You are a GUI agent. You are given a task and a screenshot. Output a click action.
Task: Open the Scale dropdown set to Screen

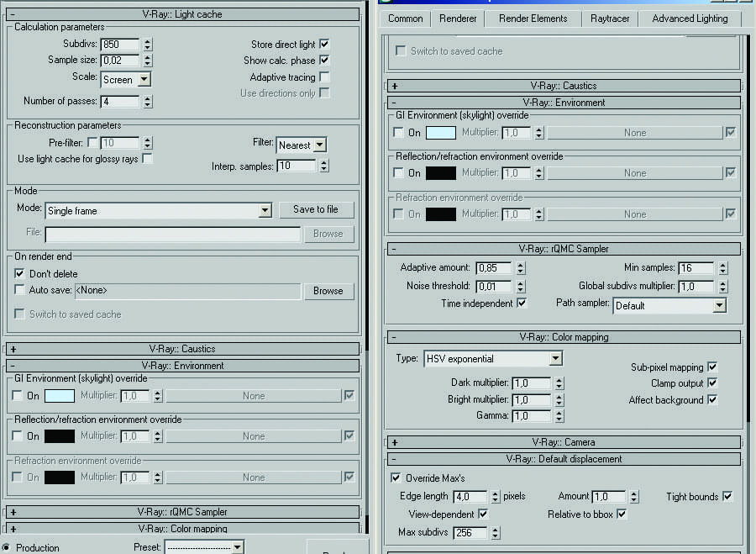pos(126,80)
